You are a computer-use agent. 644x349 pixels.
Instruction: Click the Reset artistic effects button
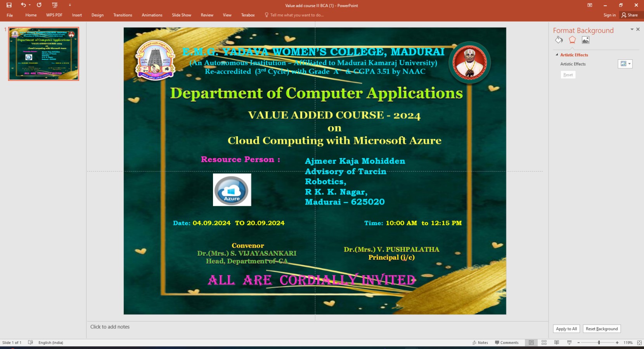568,75
